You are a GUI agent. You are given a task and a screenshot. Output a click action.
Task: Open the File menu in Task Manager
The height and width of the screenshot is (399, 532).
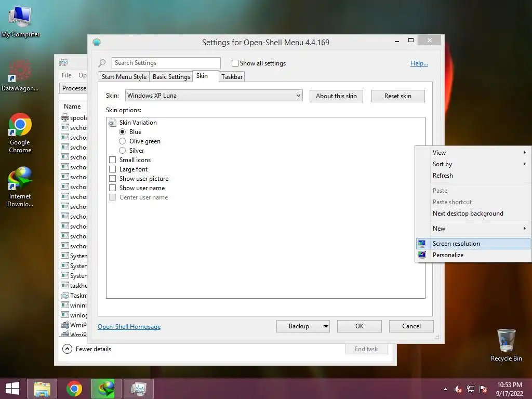point(66,75)
